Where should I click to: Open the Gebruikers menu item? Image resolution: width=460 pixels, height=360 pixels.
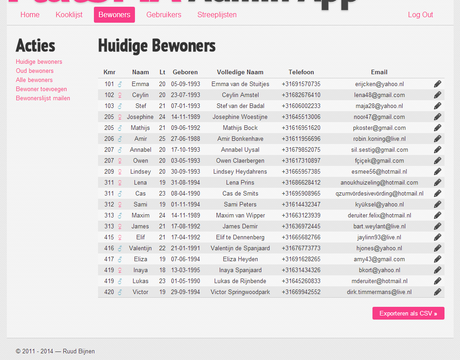164,15
